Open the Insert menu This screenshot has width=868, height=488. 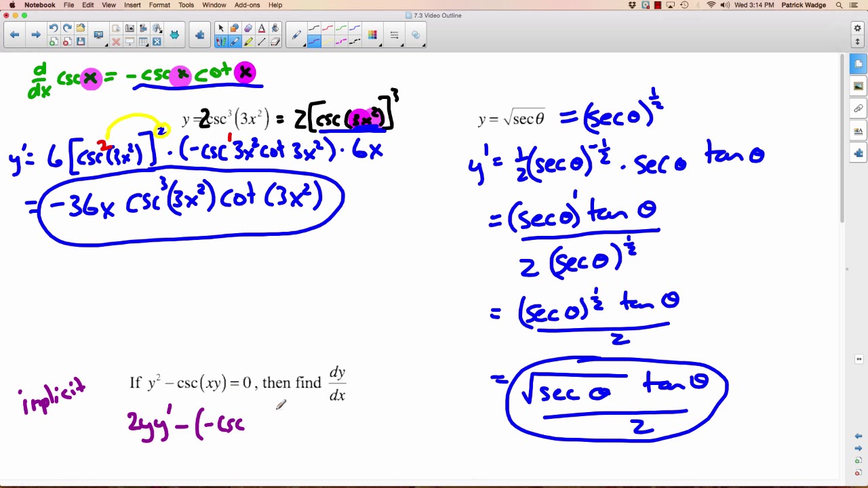[x=132, y=5]
